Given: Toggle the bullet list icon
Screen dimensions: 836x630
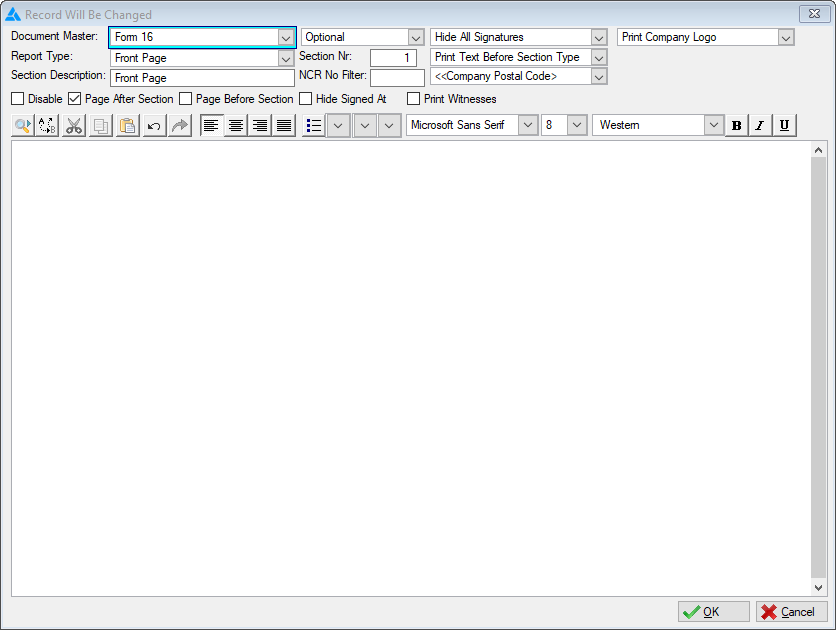Looking at the screenshot, I should pyautogui.click(x=314, y=126).
